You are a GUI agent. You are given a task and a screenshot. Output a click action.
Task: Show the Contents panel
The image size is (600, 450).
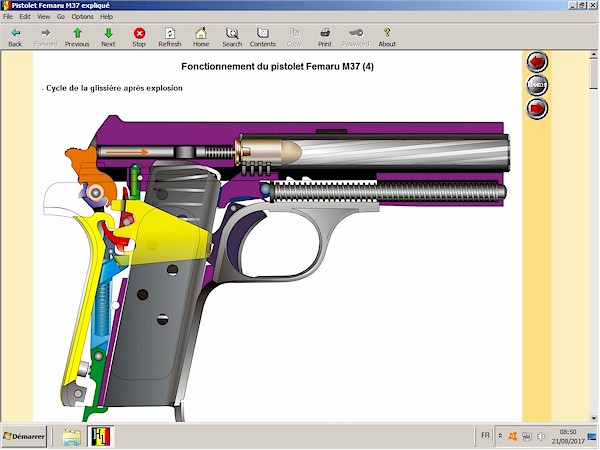coord(263,38)
